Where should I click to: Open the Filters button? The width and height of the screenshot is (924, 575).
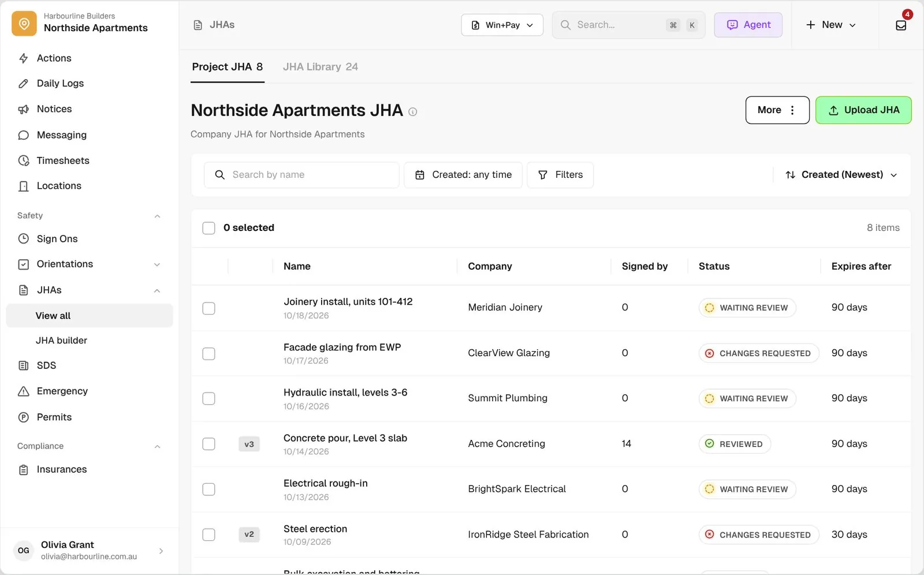tap(560, 175)
